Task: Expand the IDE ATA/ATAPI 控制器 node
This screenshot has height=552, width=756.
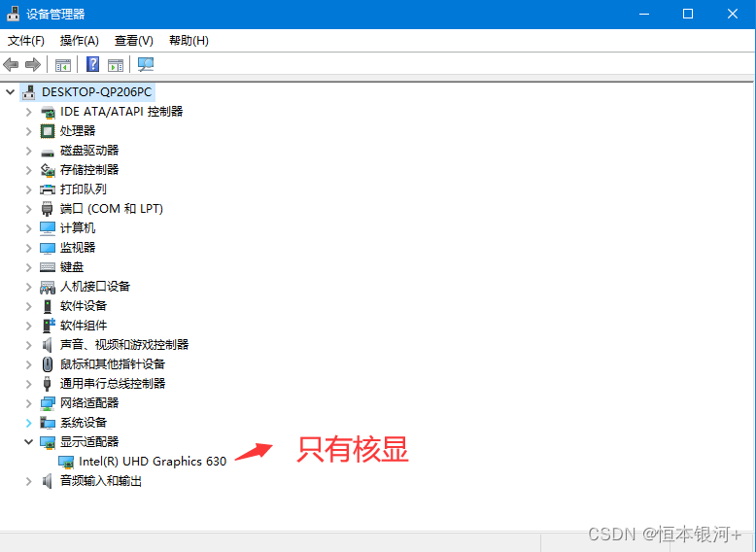Action: (x=28, y=112)
